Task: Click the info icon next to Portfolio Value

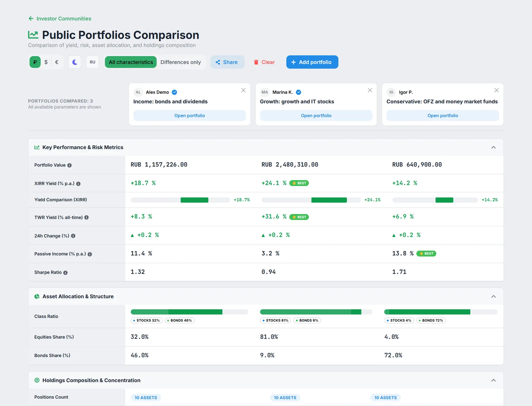Action: pos(69,165)
